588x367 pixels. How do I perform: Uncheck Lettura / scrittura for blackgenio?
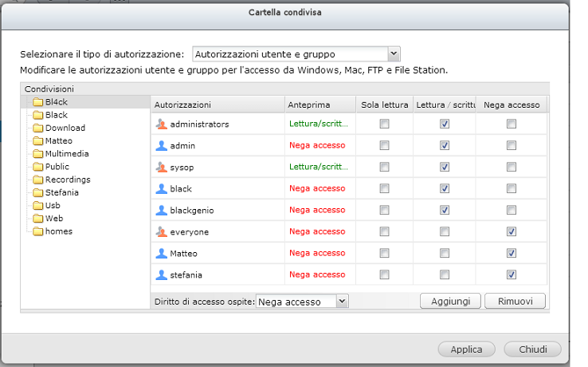coord(445,210)
